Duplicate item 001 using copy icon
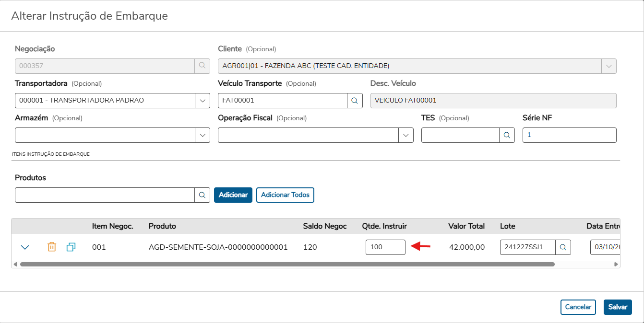Image resolution: width=644 pixels, height=323 pixels. coord(71,247)
